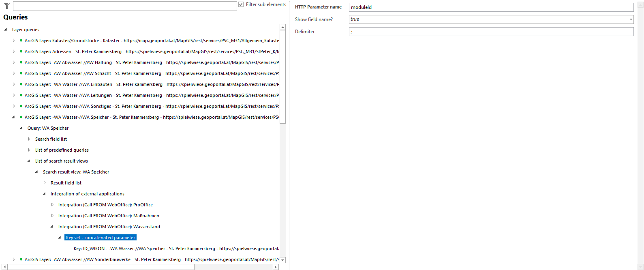Viewport: 644px width, 270px height.
Task: Collapse the Layer queries node
Action: (x=6, y=30)
